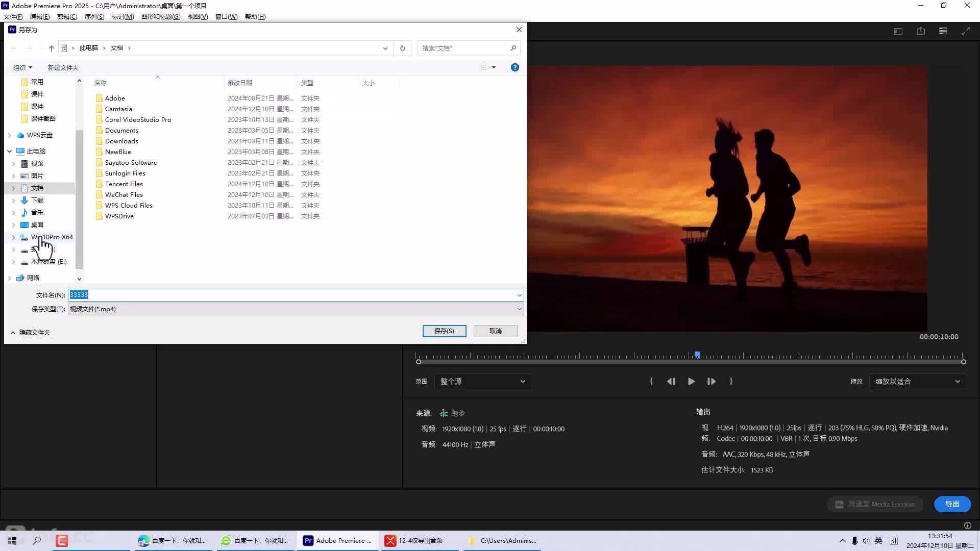The image size is (980, 551).
Task: Select the Camtasia folder
Action: tap(118, 109)
